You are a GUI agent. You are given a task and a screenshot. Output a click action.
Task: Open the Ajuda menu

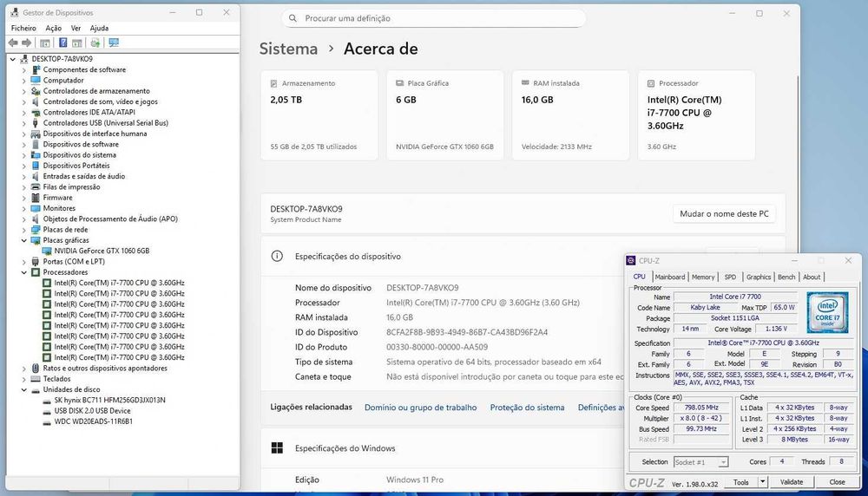tap(99, 29)
